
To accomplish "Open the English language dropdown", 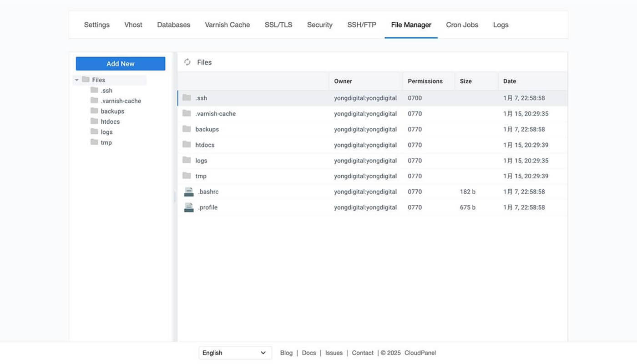I will pos(235,353).
